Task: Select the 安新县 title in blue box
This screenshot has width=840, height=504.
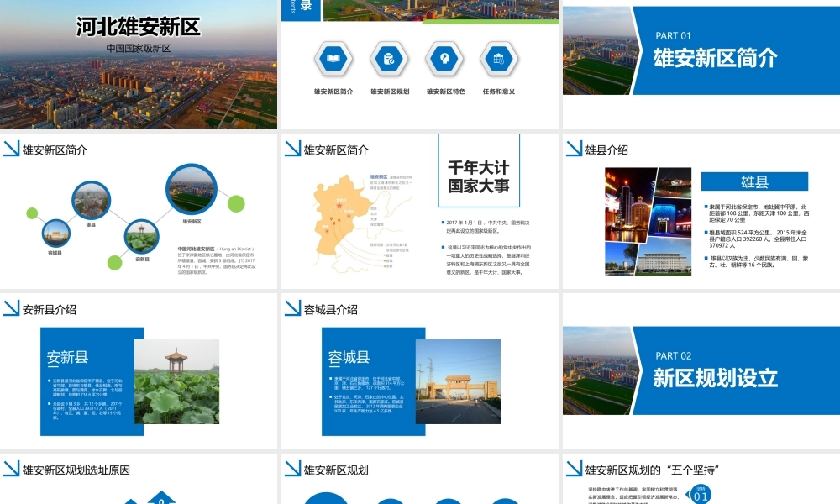Action: click(67, 357)
